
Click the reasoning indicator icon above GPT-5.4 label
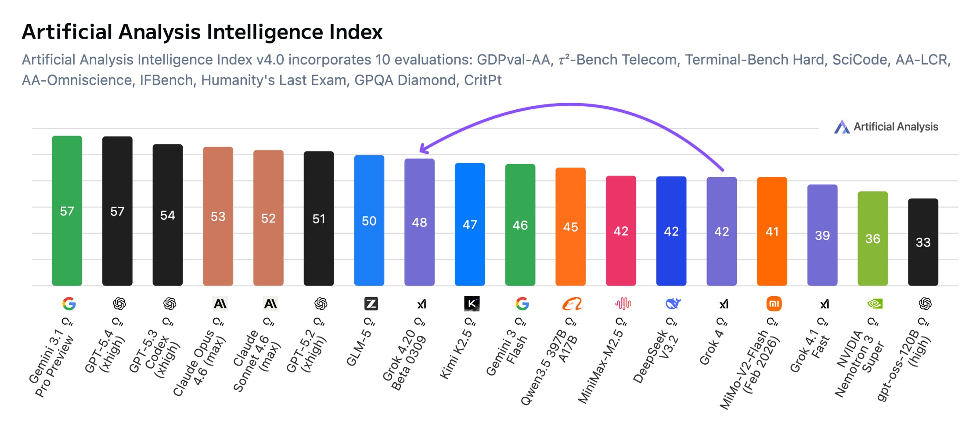point(118,322)
